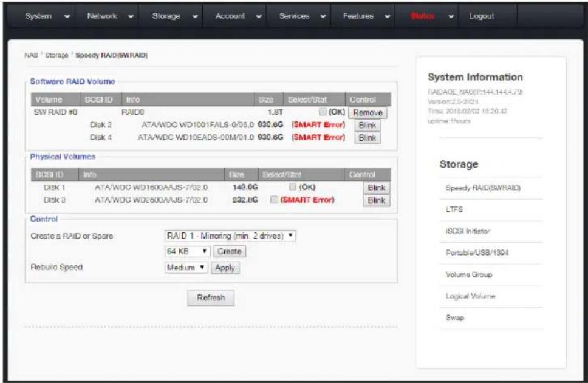This screenshot has height=383, width=588.
Task: Click the Refresh button
Action: (211, 297)
